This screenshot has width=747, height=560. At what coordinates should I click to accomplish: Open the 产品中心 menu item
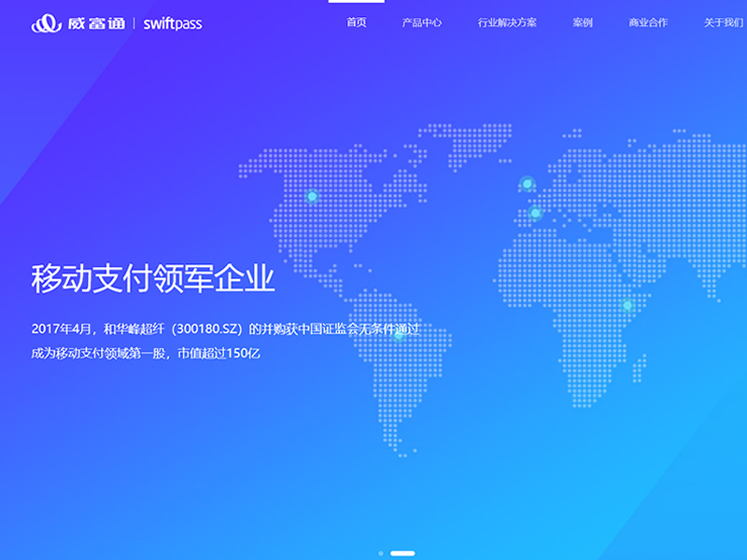point(422,22)
